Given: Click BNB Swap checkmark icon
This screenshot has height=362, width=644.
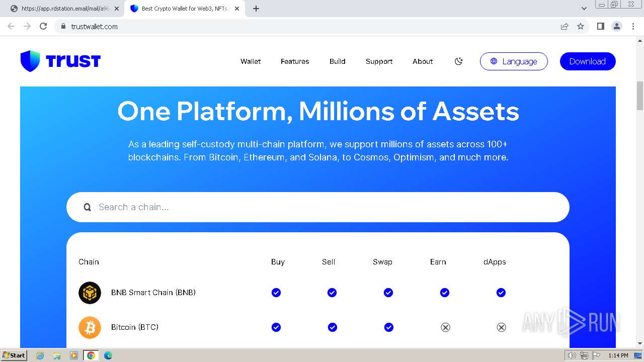Looking at the screenshot, I should coord(388,293).
